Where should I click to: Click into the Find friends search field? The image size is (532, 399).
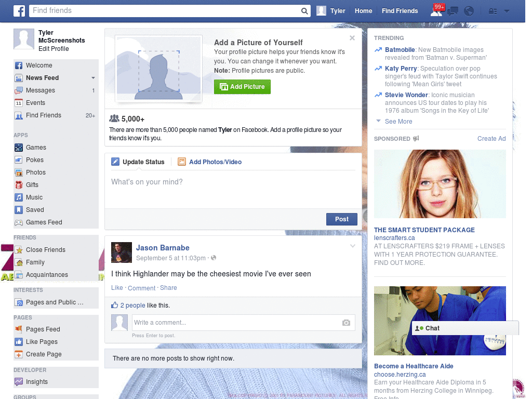click(x=165, y=11)
